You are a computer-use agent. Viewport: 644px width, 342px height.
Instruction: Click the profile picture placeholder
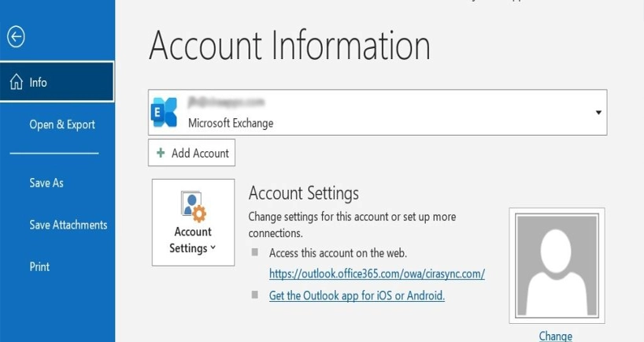[556, 264]
